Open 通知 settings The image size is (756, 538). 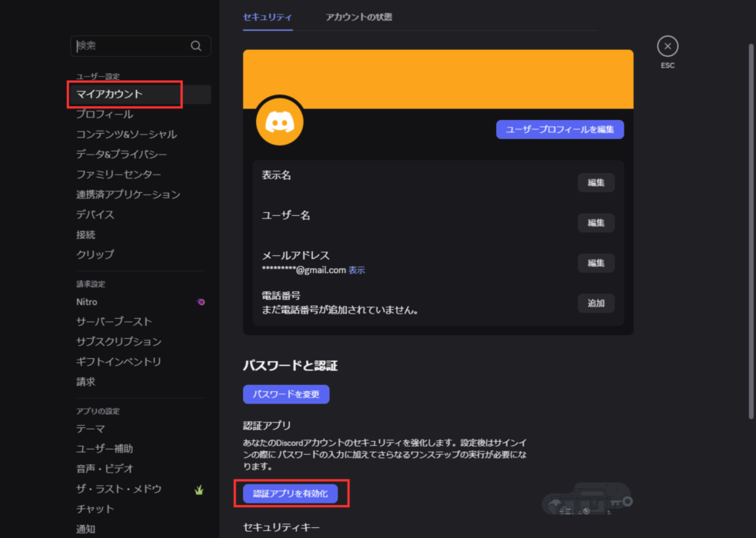tap(86, 530)
